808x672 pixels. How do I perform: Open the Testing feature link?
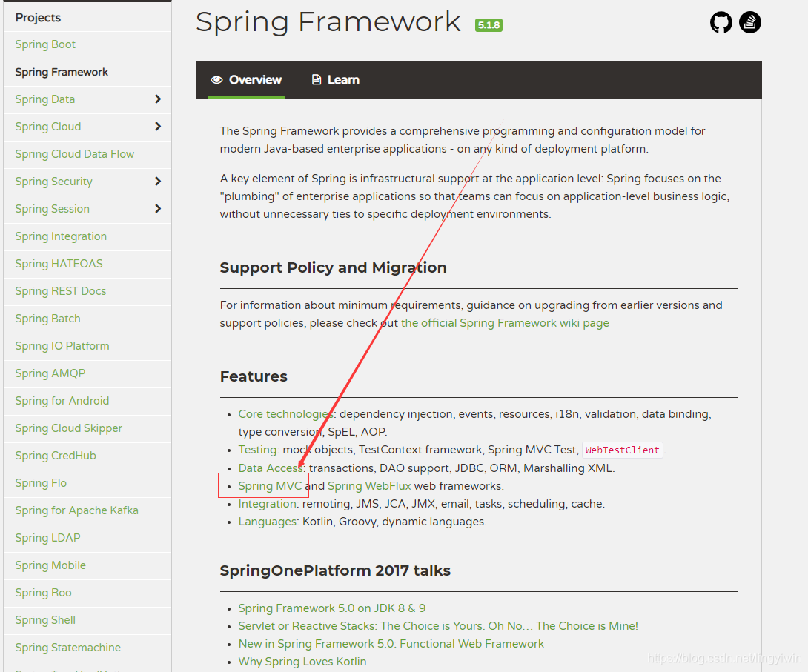[257, 450]
